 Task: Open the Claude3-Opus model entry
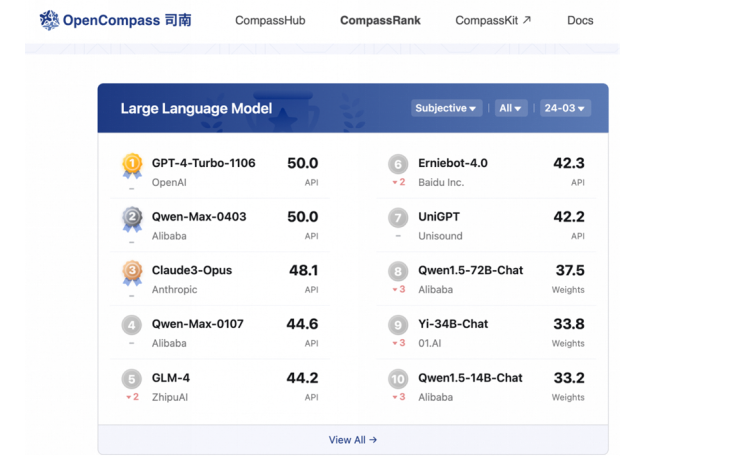tap(192, 270)
